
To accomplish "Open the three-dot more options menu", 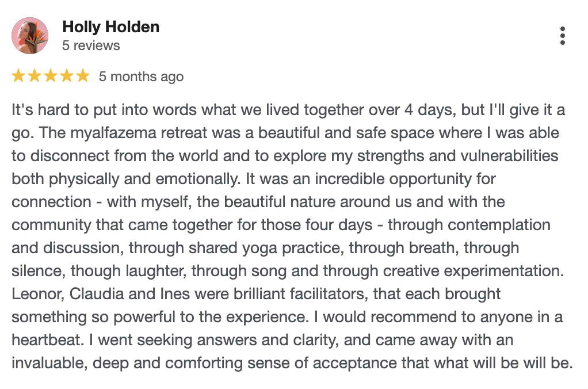I will pyautogui.click(x=562, y=36).
